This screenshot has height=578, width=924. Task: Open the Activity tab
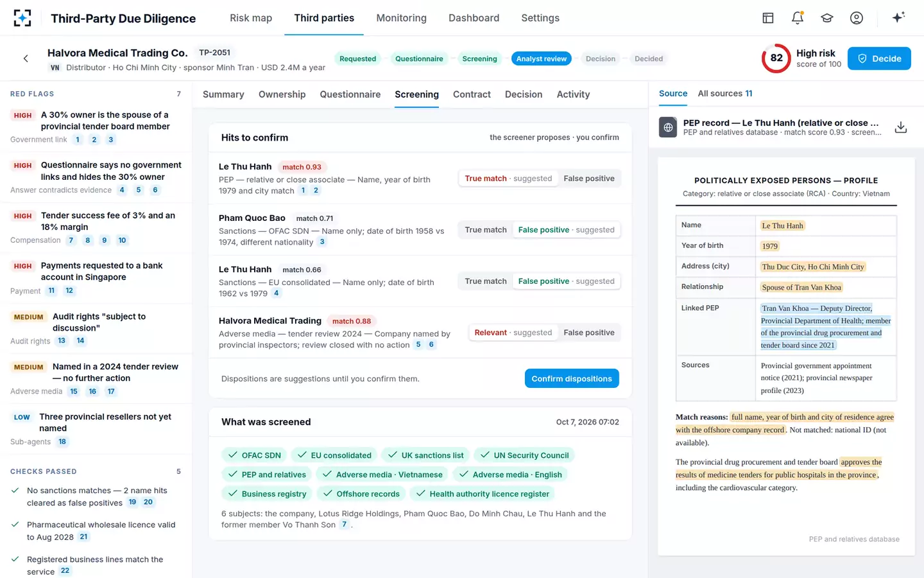click(x=573, y=94)
